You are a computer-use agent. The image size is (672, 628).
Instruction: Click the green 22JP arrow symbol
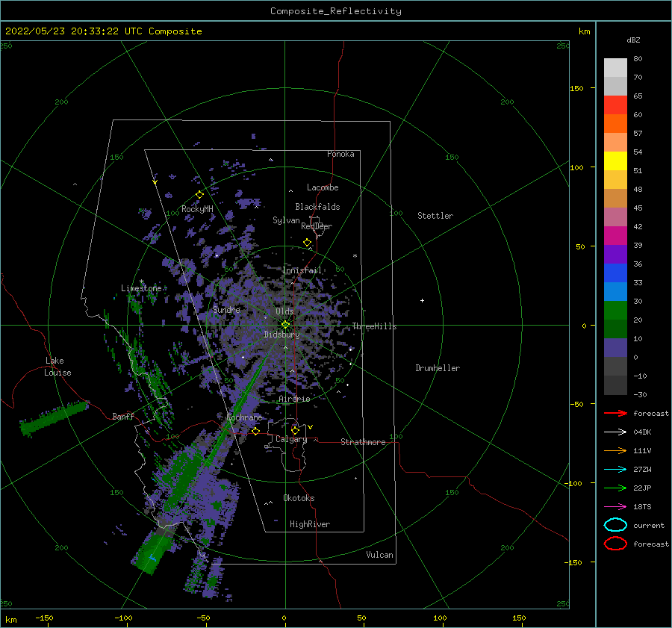(x=615, y=488)
